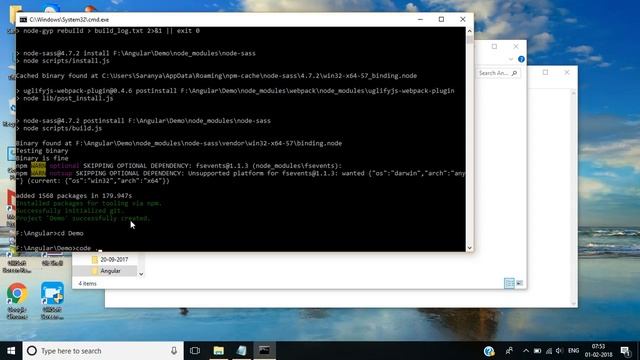Click 'Cached binary found' output line
The image size is (640, 360).
pos(216,76)
